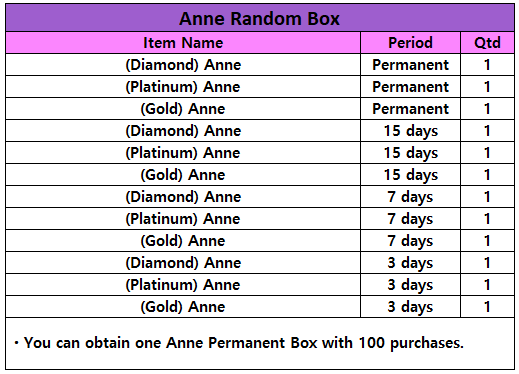This screenshot has width=519, height=374.
Task: Click the Permanent period in the Diamond Anne row
Action: click(410, 65)
